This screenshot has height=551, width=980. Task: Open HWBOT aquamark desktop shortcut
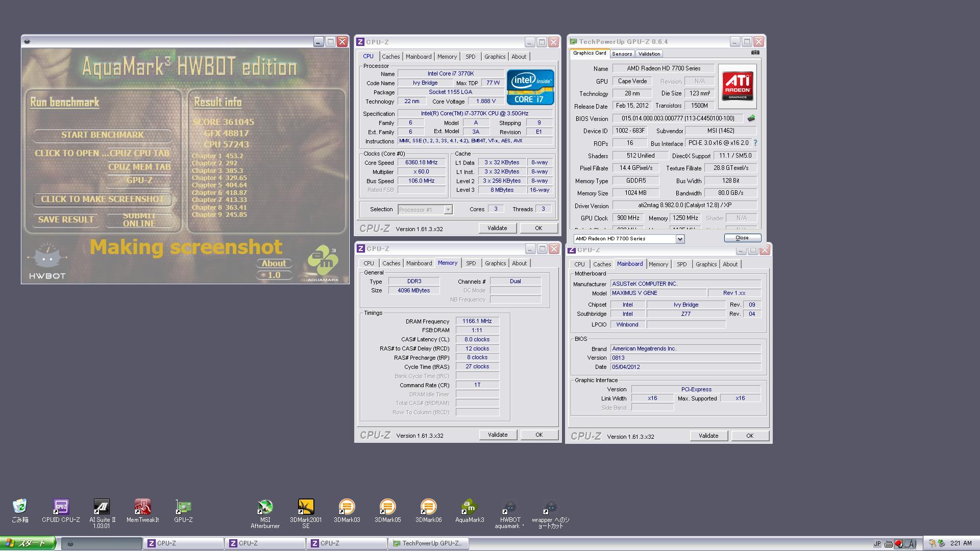tap(510, 513)
